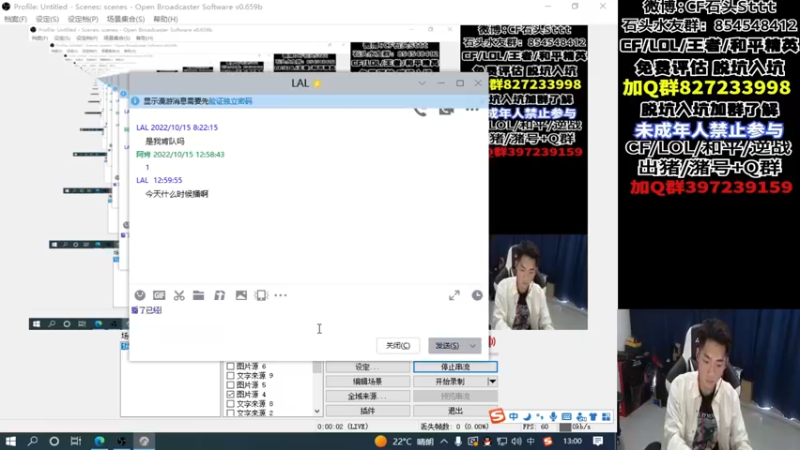Expand the 发送 button dropdown arrow
This screenshot has width=800, height=450.
(x=473, y=346)
